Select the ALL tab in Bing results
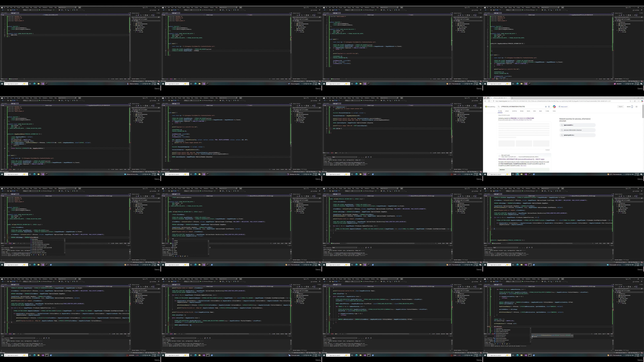This screenshot has height=362, width=644. [500, 111]
